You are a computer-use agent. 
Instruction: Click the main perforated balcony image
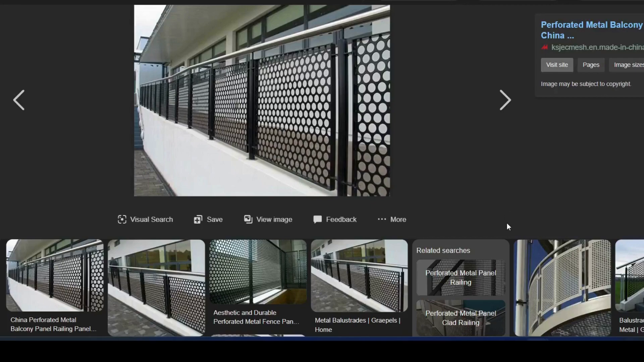(x=262, y=100)
